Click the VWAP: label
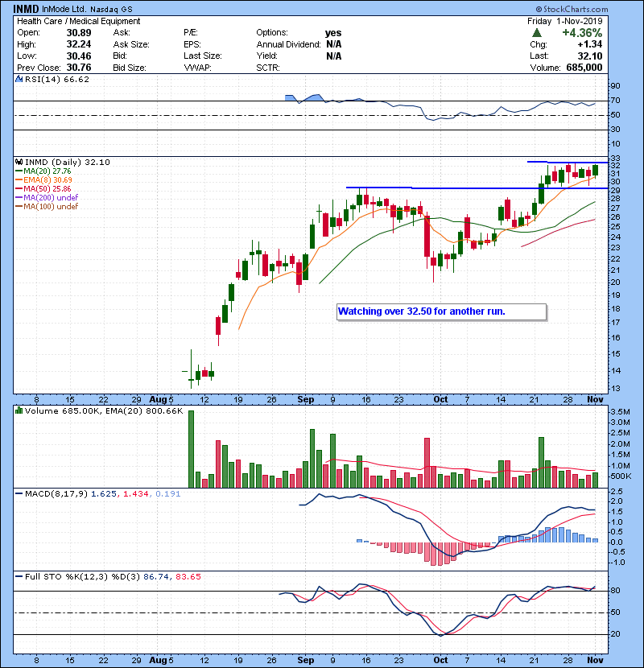Screen dimensions: 644x668 197,68
